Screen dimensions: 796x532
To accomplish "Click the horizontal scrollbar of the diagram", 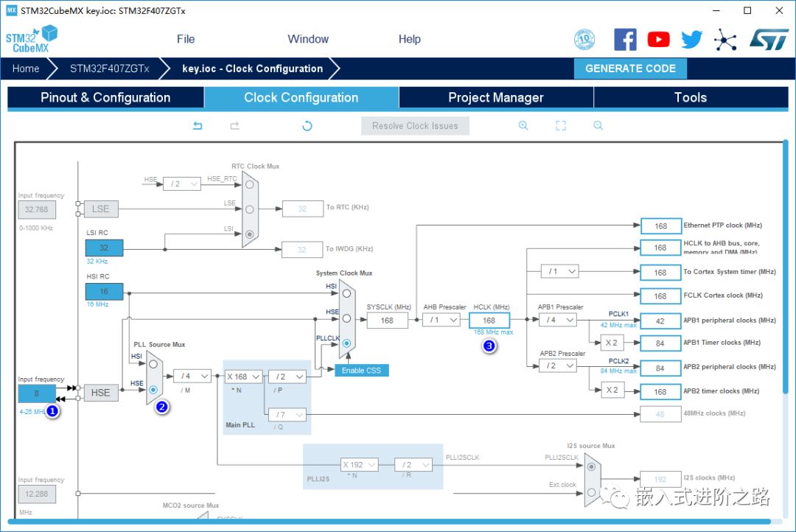I will 388,522.
